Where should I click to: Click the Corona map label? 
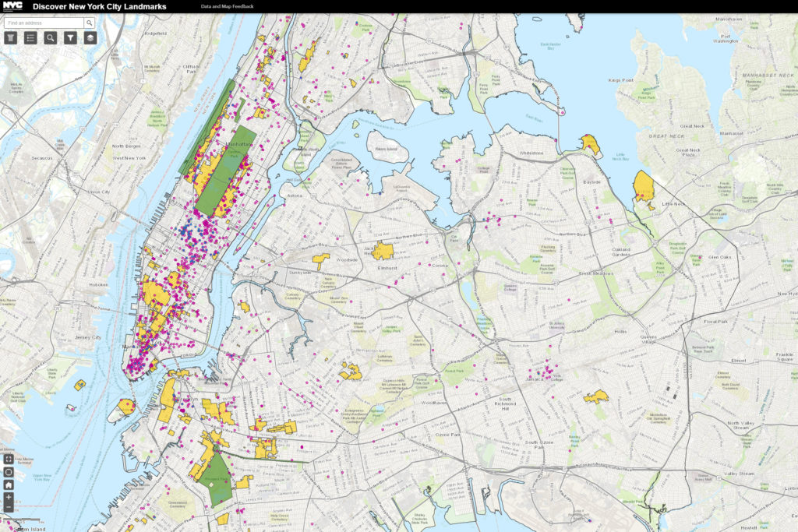[440, 266]
